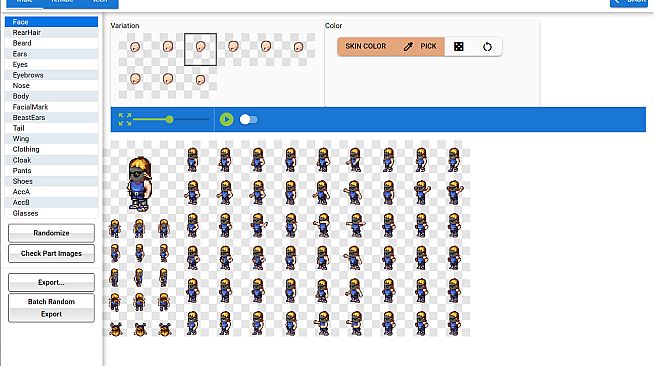
Task: Choose the fifth face variation in top row
Action: pyautogui.click(x=266, y=47)
